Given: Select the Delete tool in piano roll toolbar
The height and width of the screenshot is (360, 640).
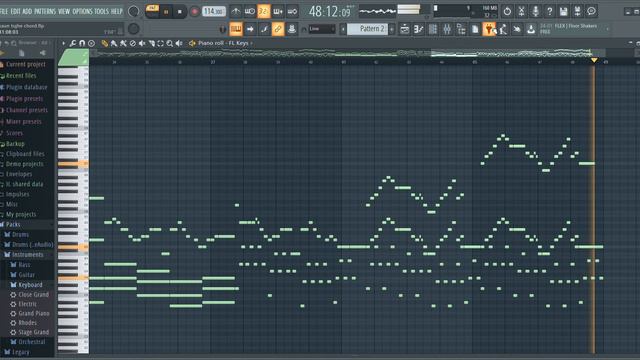Looking at the screenshot, I should click(x=132, y=43).
